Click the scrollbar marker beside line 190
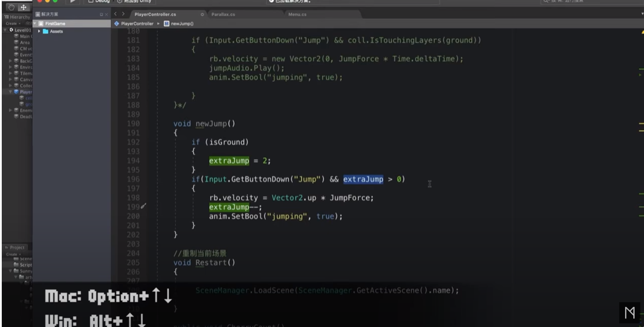The width and height of the screenshot is (644, 327). point(641,124)
